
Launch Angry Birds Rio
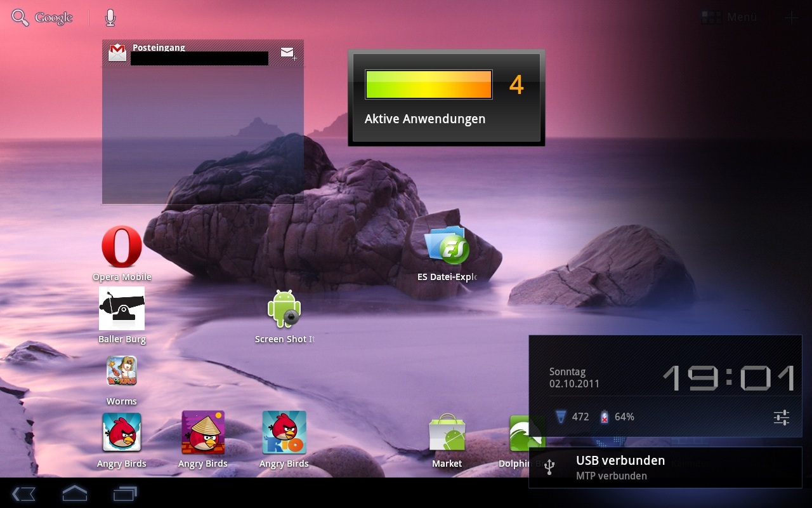pyautogui.click(x=284, y=440)
